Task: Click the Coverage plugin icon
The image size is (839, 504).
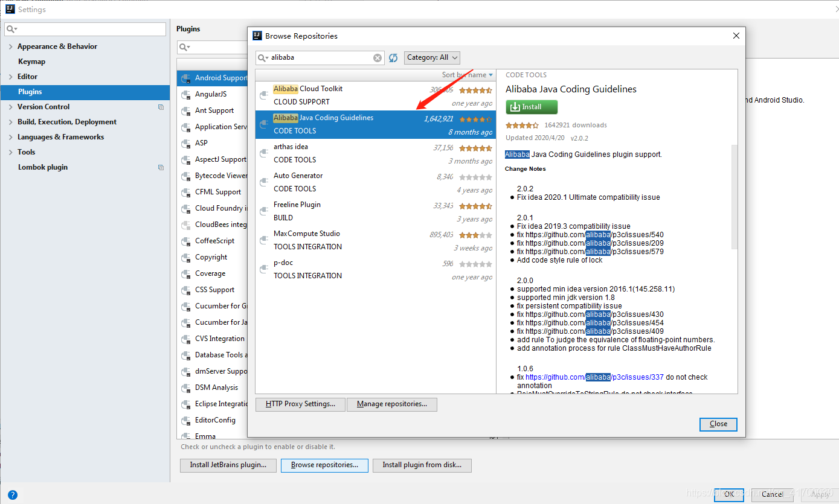Action: (x=186, y=273)
